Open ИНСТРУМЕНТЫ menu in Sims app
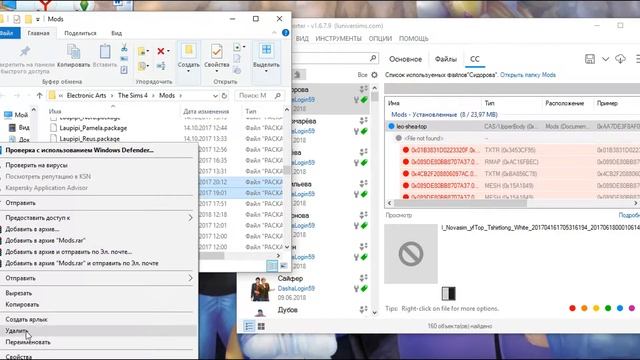The image size is (640, 360). pos(338,38)
